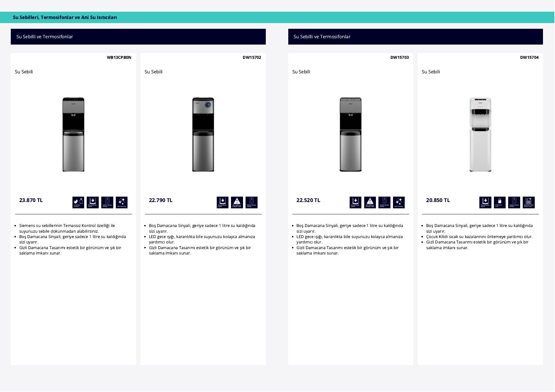Click the LED gece ışığı bullet for DW15703
The height and width of the screenshot is (392, 555).
pyautogui.click(x=350, y=240)
